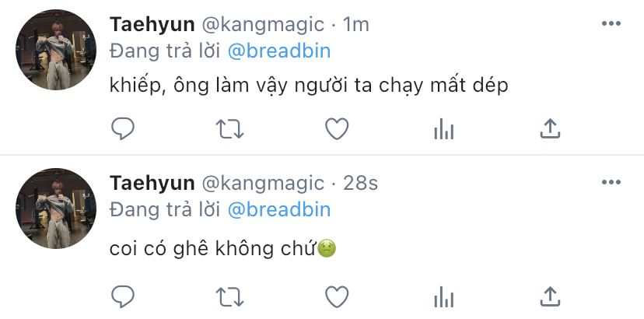Share the 'coi có ghê không' tweet
Screen dimensions: 644x319
[550, 296]
